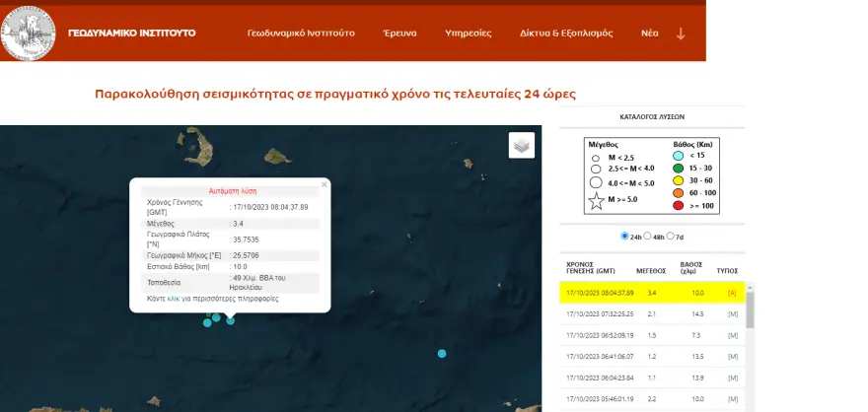This screenshot has width=868, height=412.
Task: Expand the Δίκτυα & Εξοπλισμός menu
Action: pyautogui.click(x=566, y=33)
